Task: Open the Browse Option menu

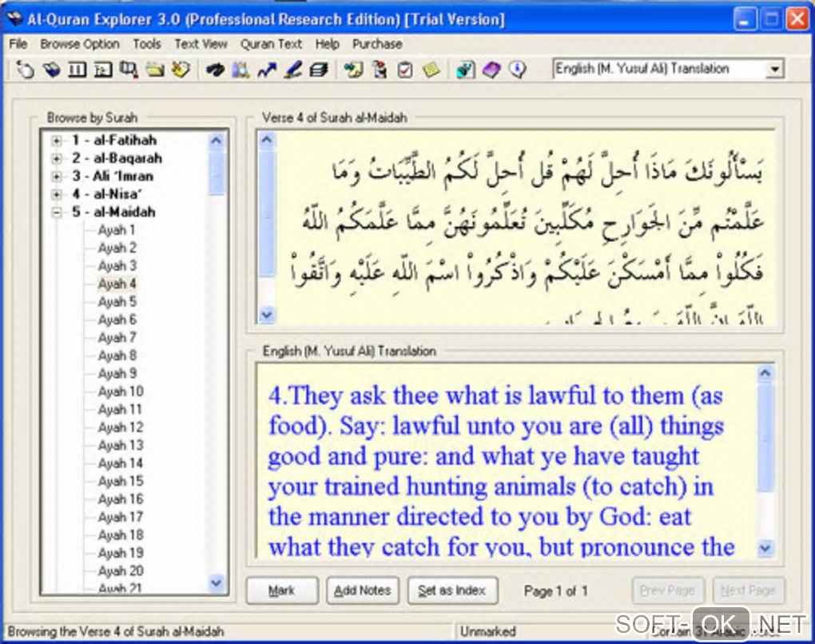Action: 80,44
